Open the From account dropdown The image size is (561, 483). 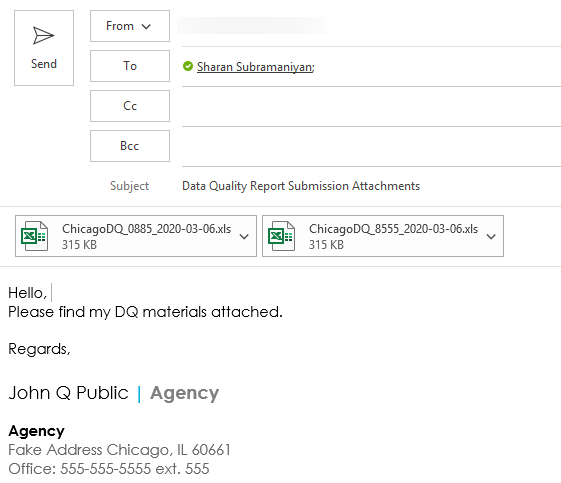[x=130, y=26]
